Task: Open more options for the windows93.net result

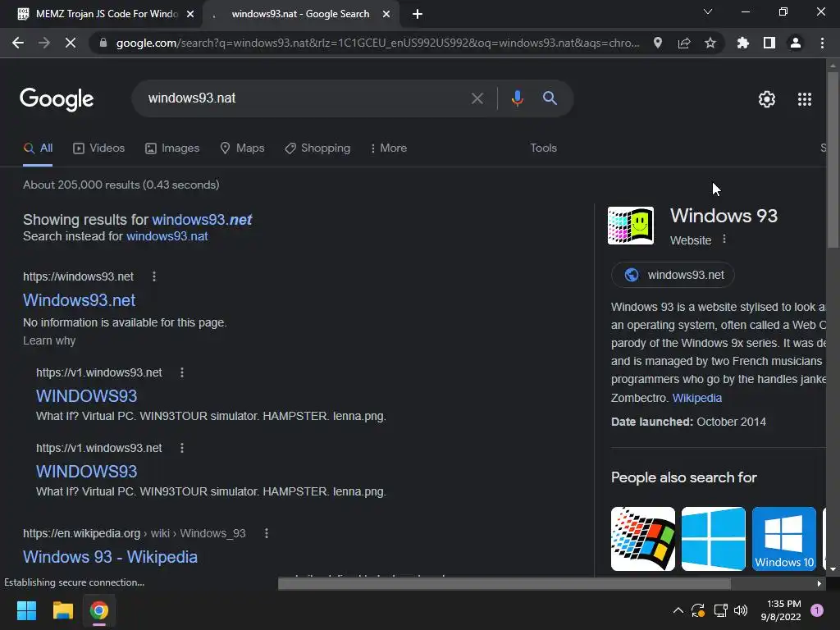Action: (154, 276)
